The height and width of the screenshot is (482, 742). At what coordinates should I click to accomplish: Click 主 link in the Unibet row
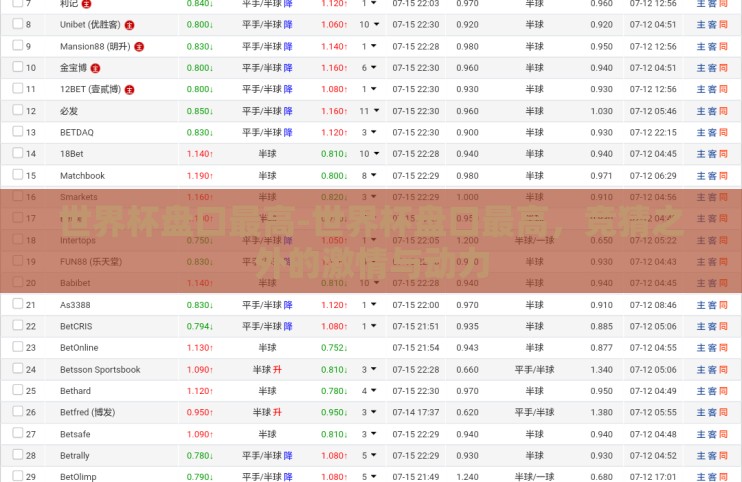701,25
